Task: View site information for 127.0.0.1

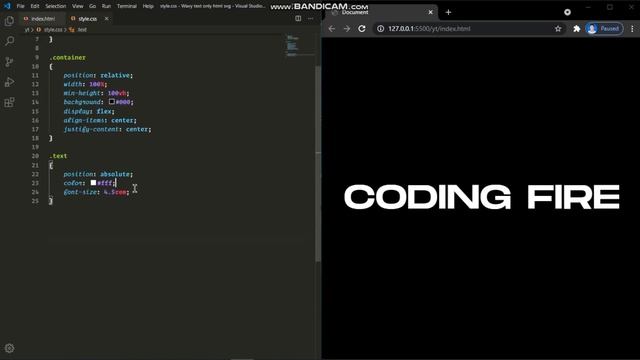Action: (x=380, y=29)
